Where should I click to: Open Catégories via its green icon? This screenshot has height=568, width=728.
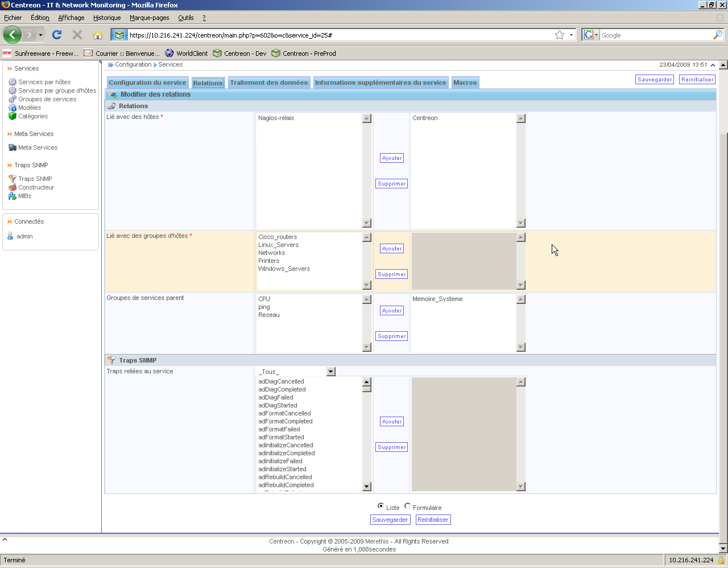tap(13, 116)
